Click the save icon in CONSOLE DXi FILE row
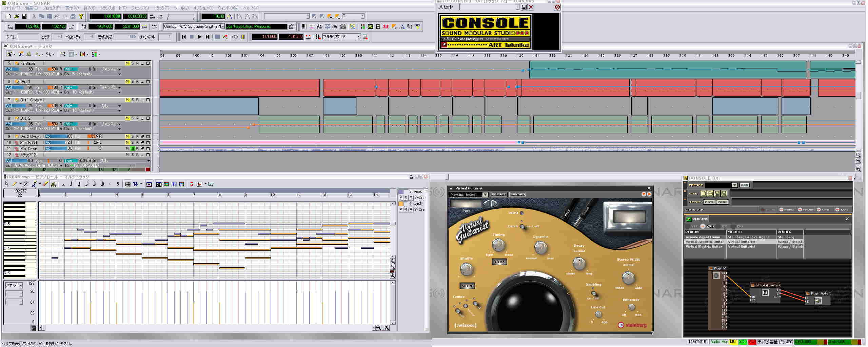This screenshot has width=868, height=347. click(x=717, y=193)
